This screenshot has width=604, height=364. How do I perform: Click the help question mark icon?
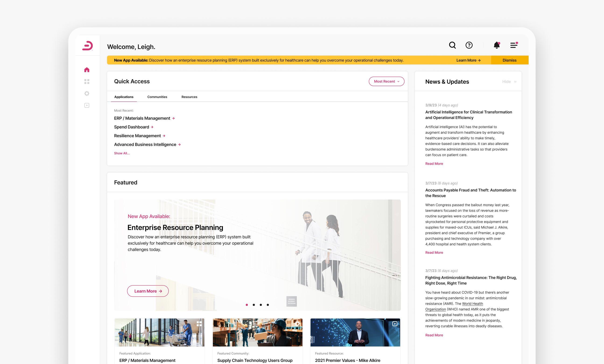tap(469, 45)
